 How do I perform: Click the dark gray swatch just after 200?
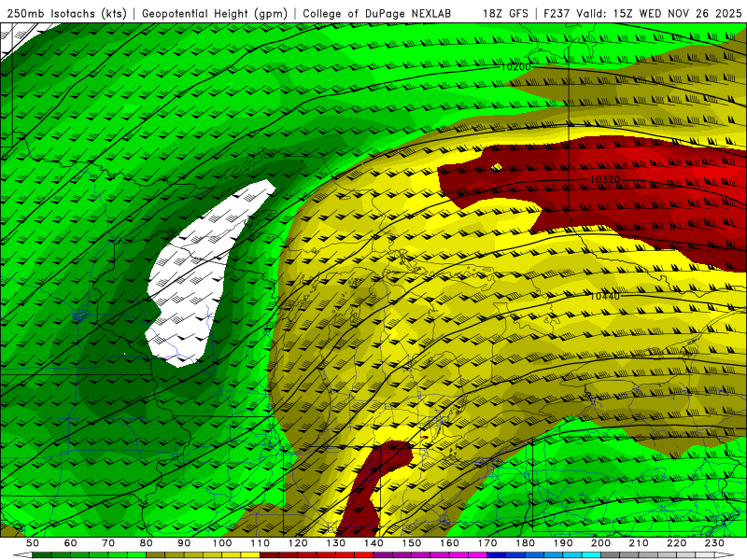pos(611,554)
